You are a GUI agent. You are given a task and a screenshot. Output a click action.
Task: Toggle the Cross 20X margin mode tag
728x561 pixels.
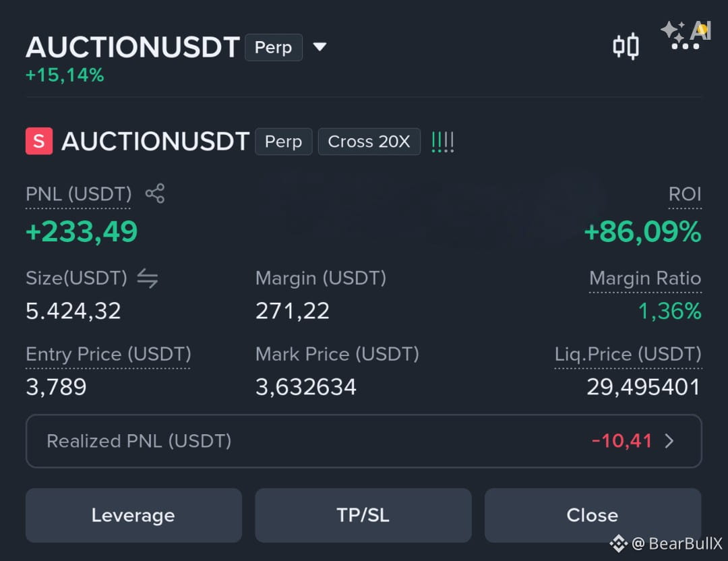369,141
